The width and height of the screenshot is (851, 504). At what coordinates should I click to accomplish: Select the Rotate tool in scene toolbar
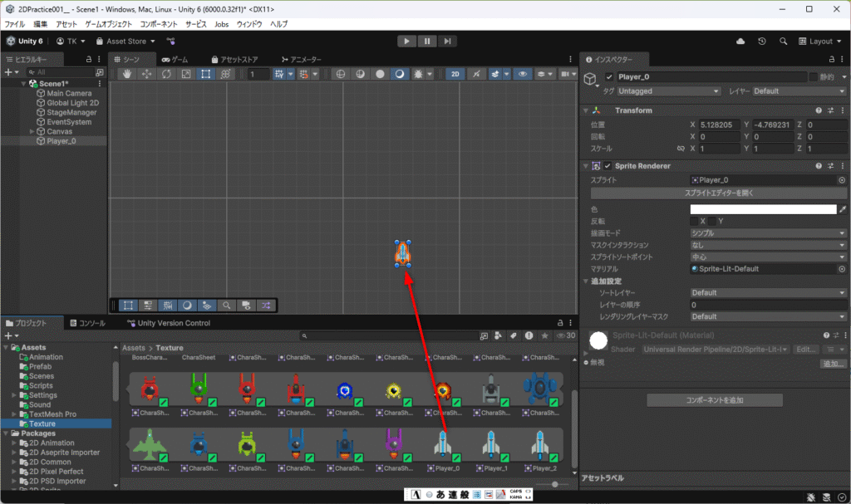click(x=166, y=74)
